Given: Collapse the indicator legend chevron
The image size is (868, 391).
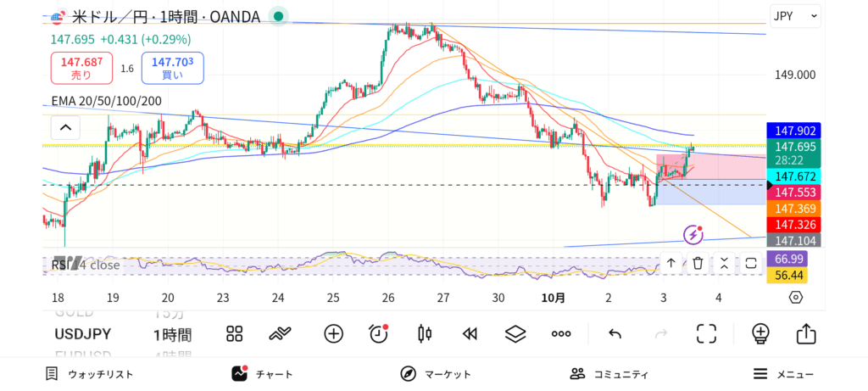Looking at the screenshot, I should (65, 129).
